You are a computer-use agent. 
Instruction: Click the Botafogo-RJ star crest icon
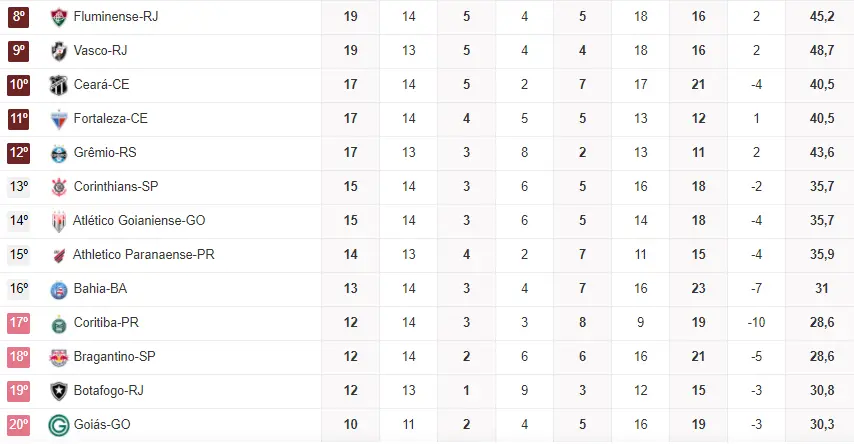pyautogui.click(x=58, y=391)
